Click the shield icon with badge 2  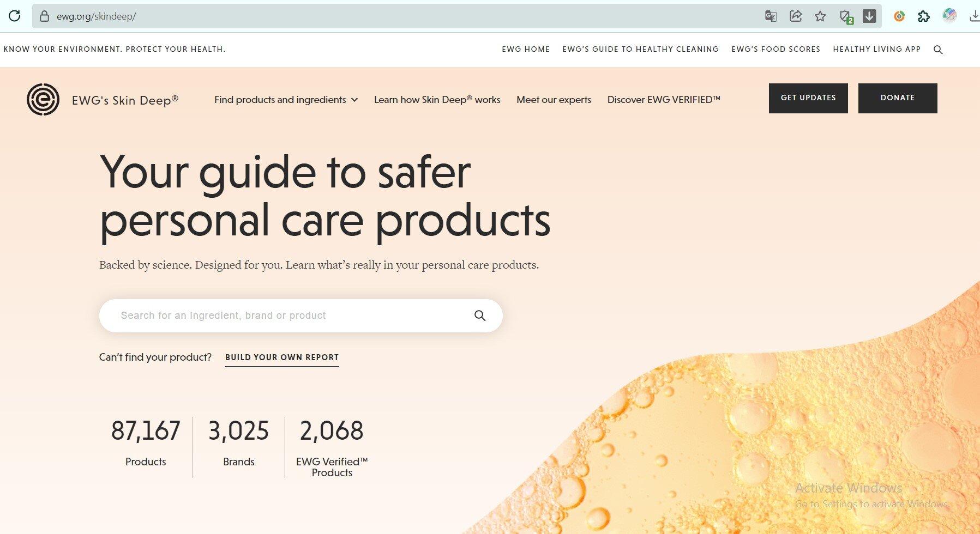845,16
